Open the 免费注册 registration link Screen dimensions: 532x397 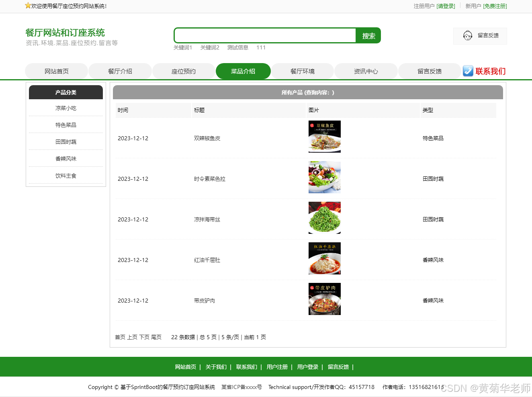pyautogui.click(x=495, y=6)
